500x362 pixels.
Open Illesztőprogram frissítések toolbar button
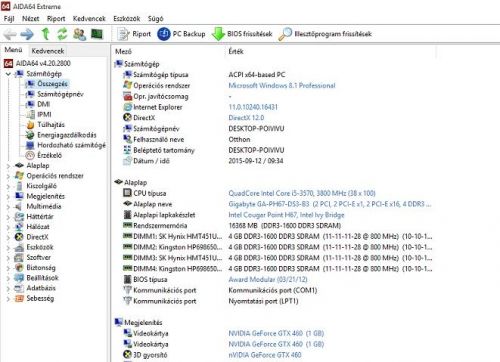(325, 34)
